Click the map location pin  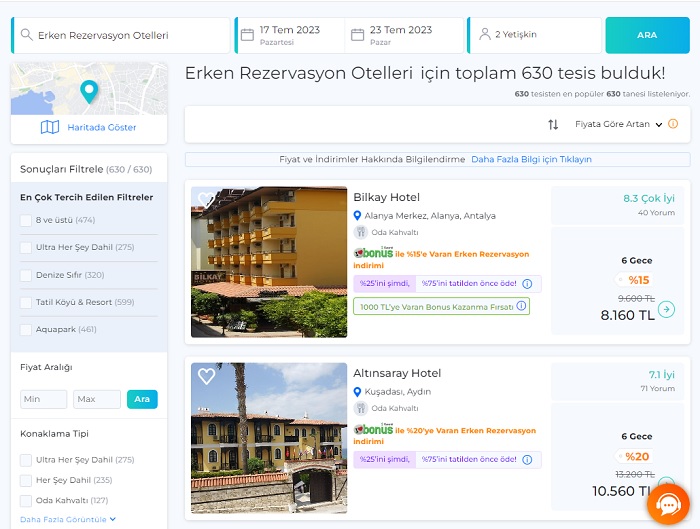tap(89, 92)
